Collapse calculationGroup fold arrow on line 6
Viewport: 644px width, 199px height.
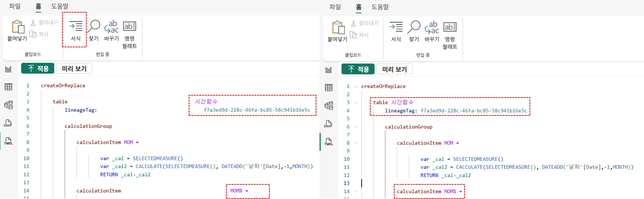[356, 127]
